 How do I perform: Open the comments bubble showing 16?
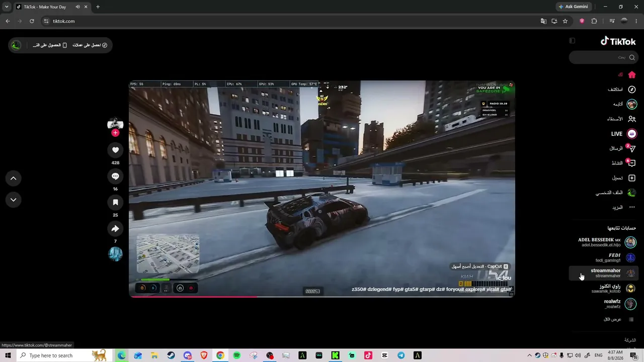pyautogui.click(x=115, y=176)
